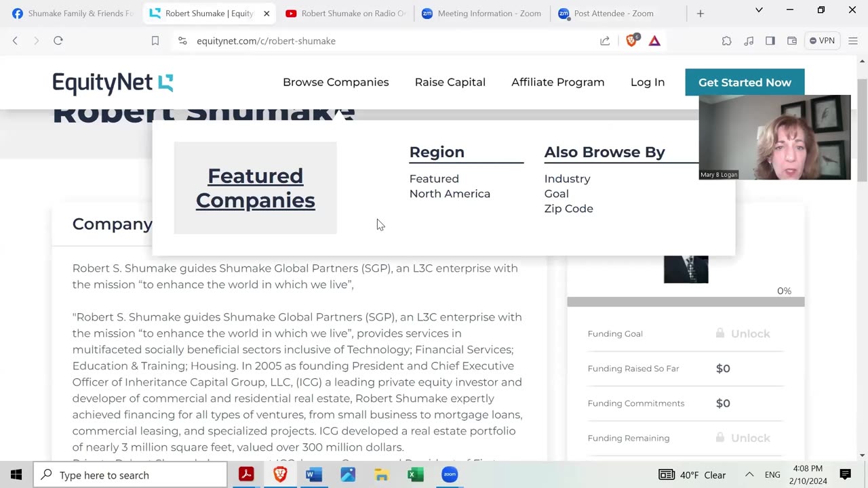Unlock the Funding Remaining value
Screen dimensions: 868x488
coord(743,438)
